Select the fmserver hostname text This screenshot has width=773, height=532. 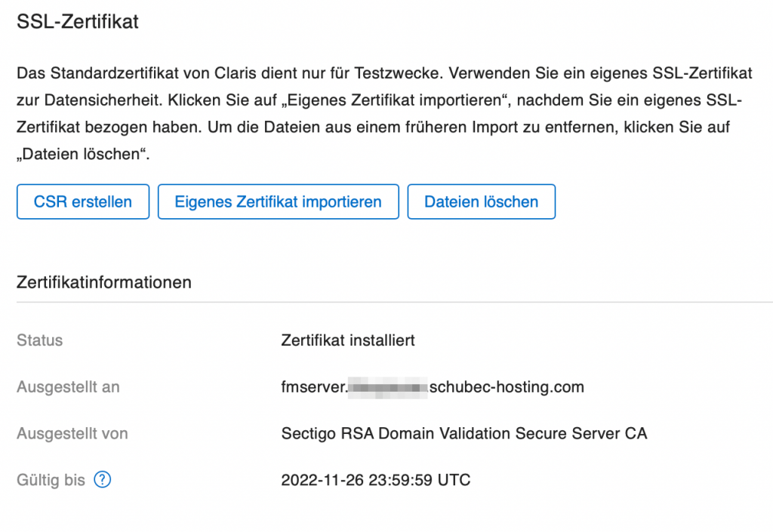pyautogui.click(x=313, y=387)
